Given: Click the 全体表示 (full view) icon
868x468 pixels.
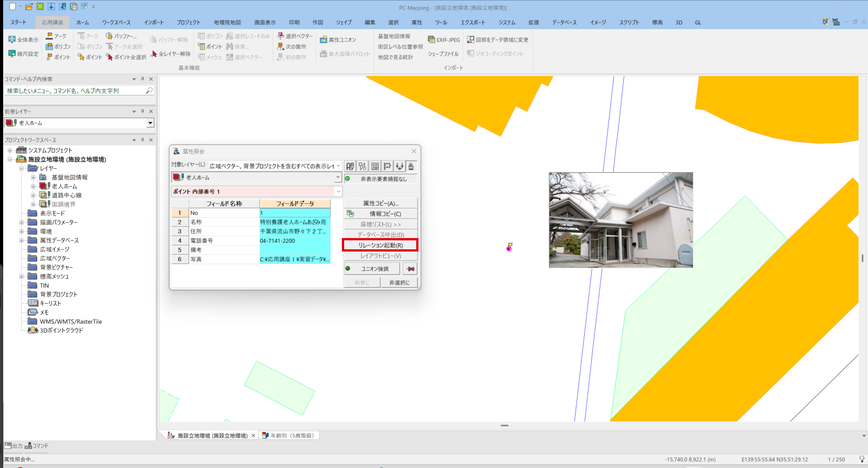Looking at the screenshot, I should (x=12, y=40).
